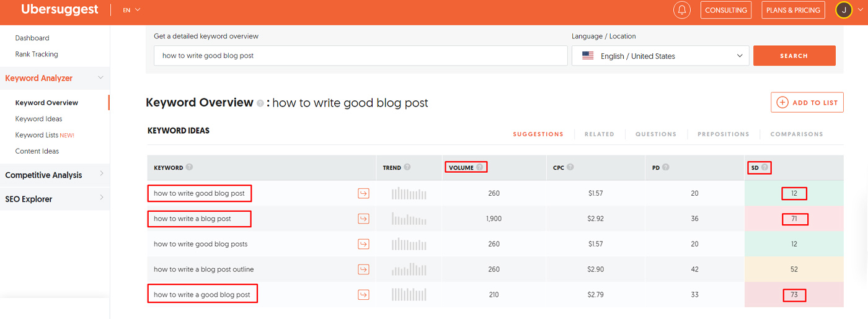868x319 pixels.
Task: Click the notification bell icon
Action: [681, 10]
